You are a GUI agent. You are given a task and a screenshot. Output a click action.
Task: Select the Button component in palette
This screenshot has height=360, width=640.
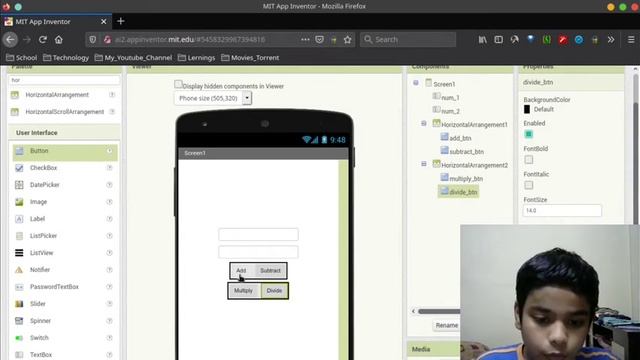point(65,151)
